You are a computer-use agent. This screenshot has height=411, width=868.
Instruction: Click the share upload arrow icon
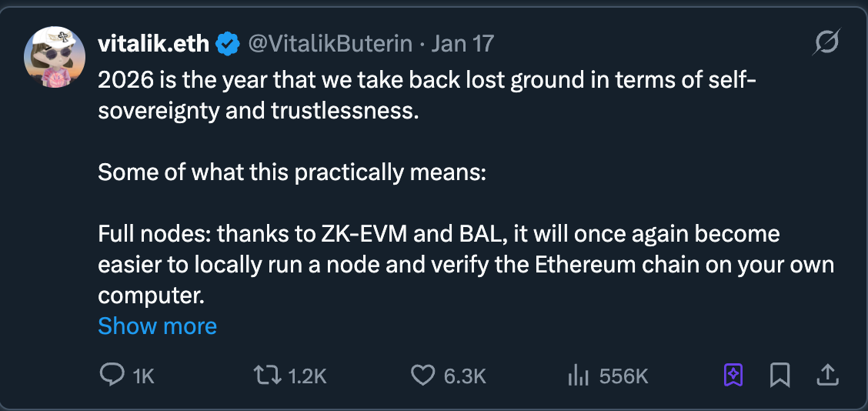click(x=826, y=375)
